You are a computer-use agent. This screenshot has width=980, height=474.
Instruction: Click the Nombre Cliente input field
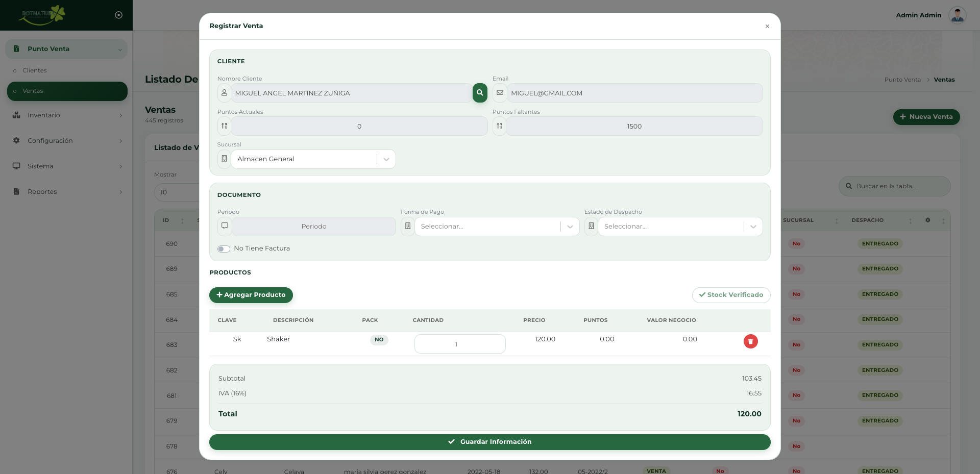(x=352, y=93)
